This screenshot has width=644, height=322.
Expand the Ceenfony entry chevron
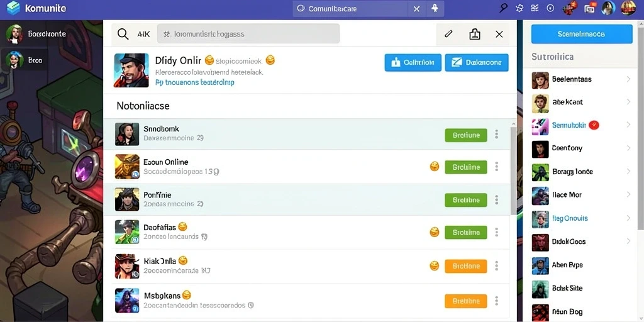click(x=628, y=148)
